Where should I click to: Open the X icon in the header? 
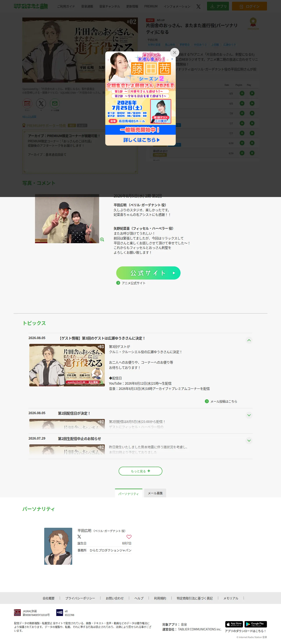198,7
